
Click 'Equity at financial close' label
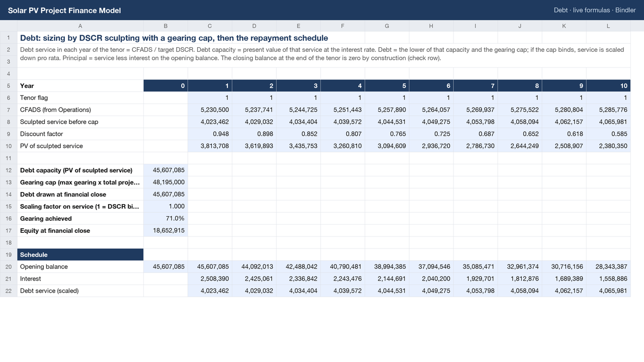coord(55,230)
